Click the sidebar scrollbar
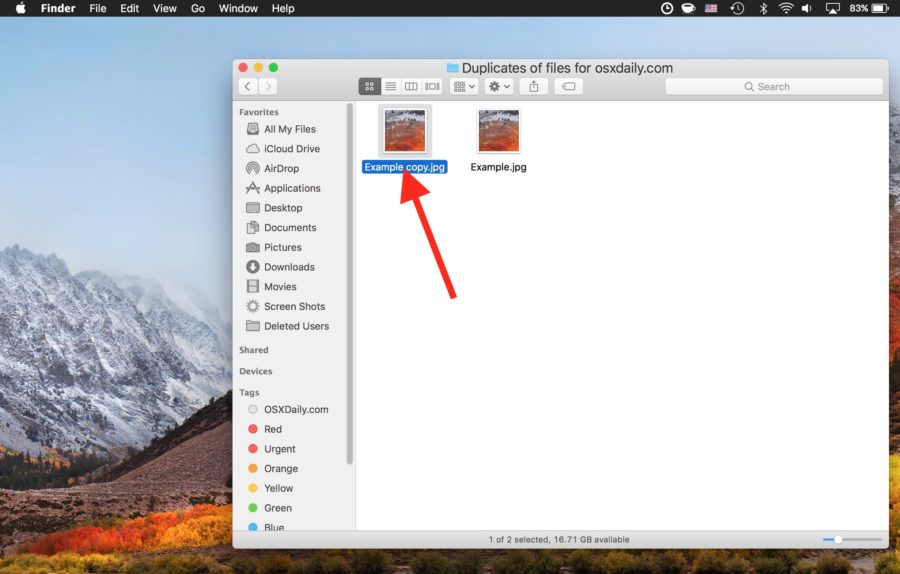 coord(350,284)
